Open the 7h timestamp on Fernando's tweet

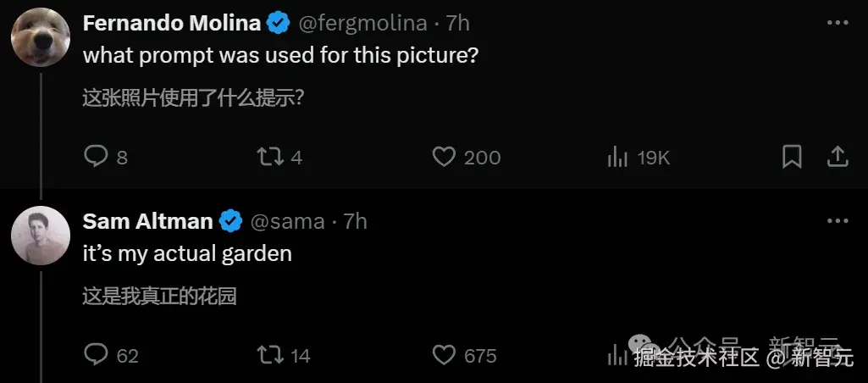[x=457, y=24]
